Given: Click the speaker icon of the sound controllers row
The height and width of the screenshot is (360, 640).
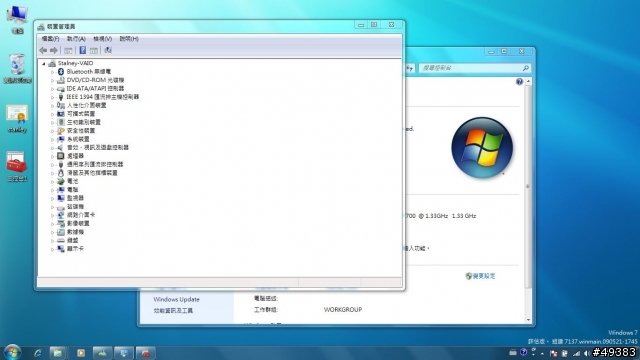Looking at the screenshot, I should [x=61, y=147].
